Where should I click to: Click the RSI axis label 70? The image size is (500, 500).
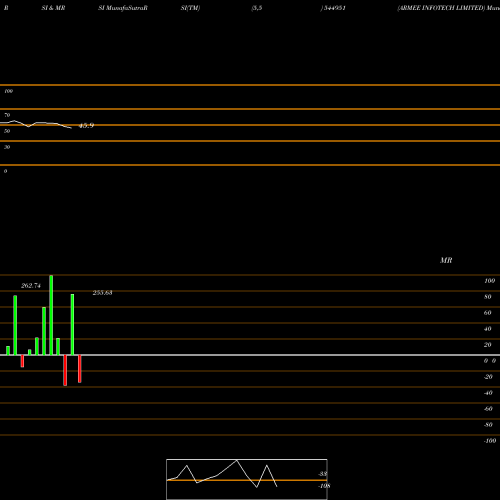(7, 115)
